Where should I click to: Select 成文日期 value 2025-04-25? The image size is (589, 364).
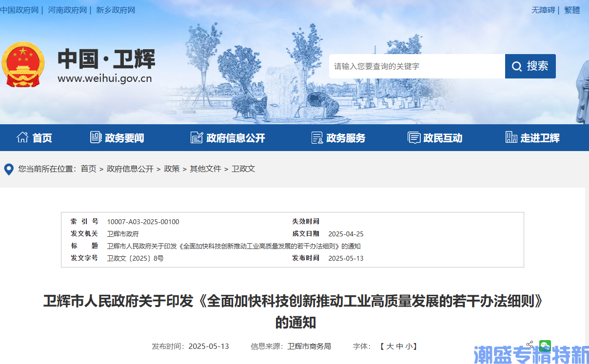346,234
